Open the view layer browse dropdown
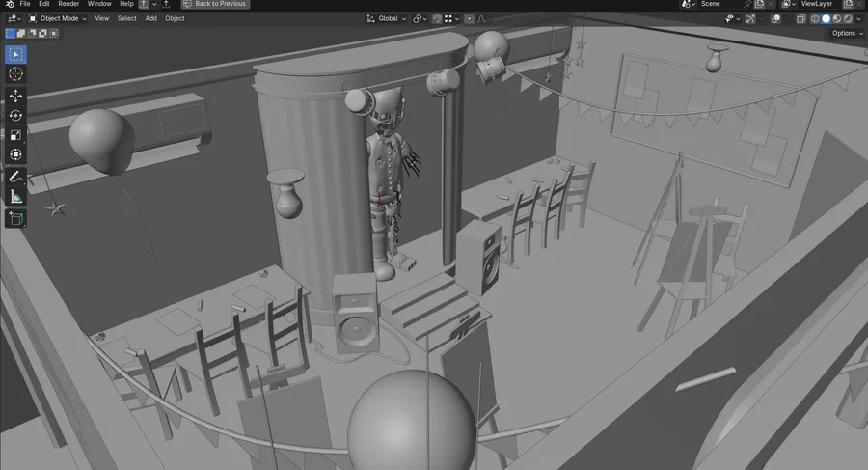Screen dimensions: 868x470 point(787,4)
